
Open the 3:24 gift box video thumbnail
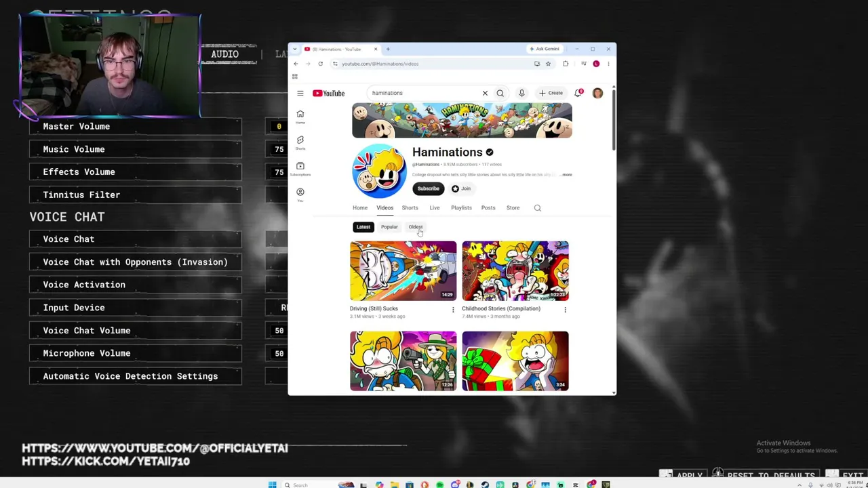pos(515,361)
